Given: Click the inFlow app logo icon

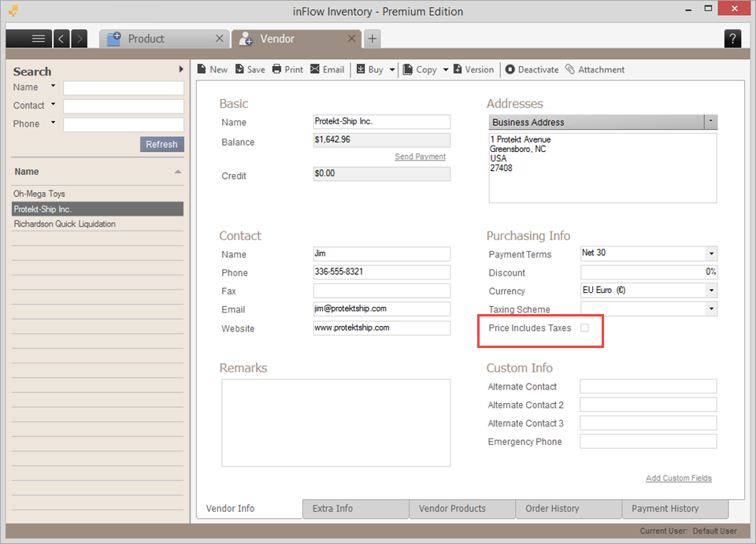Looking at the screenshot, I should pyautogui.click(x=13, y=10).
